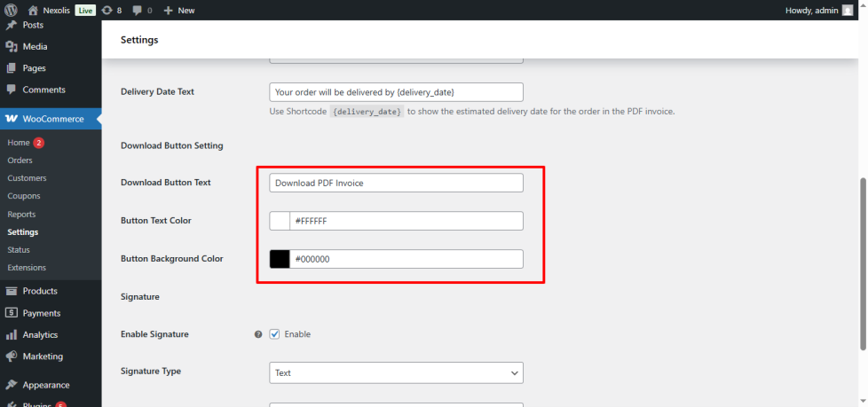The height and width of the screenshot is (407, 868).
Task: Click the Signature help question icon
Action: (x=258, y=334)
